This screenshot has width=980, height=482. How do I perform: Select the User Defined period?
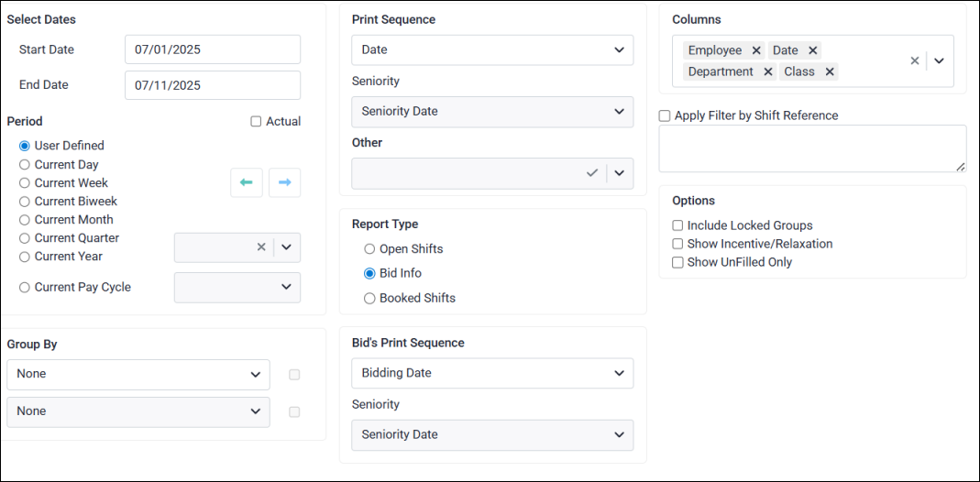[x=25, y=146]
